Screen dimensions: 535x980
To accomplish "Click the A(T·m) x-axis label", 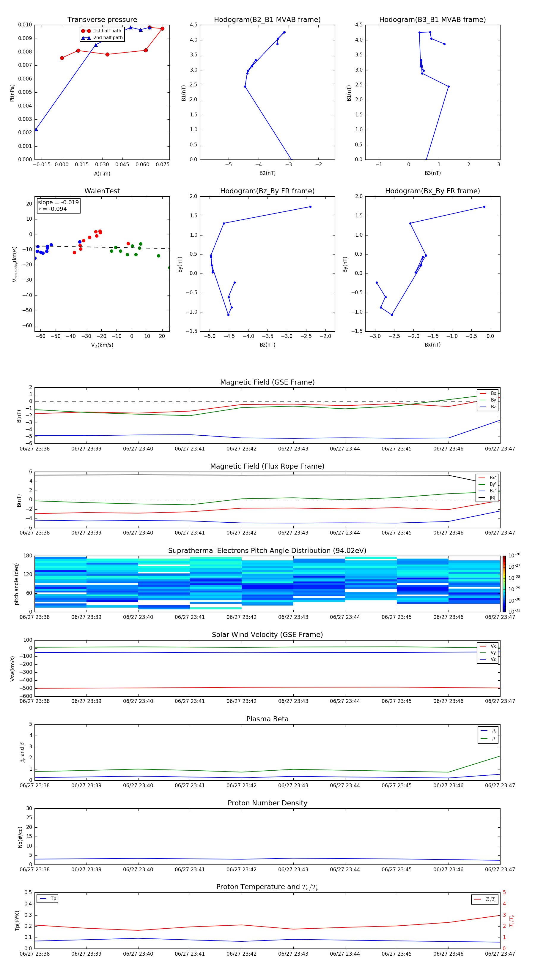I will coord(102,173).
